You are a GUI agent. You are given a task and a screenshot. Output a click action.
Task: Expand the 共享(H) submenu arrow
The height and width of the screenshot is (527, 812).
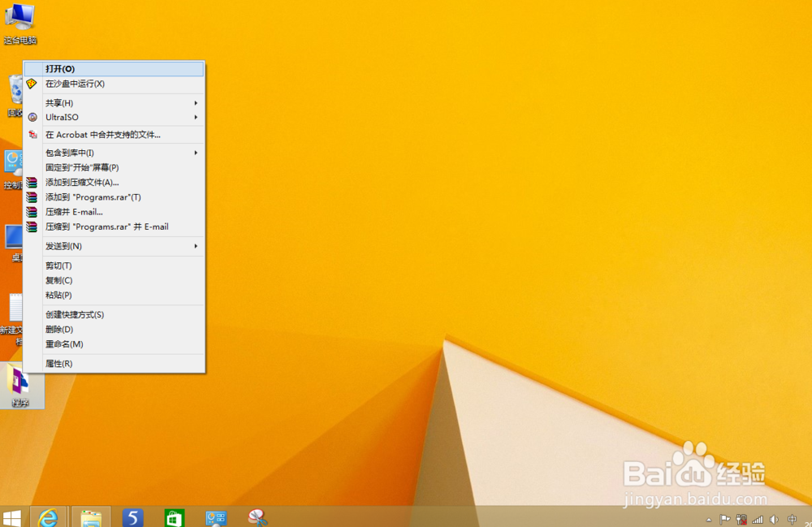[x=196, y=103]
